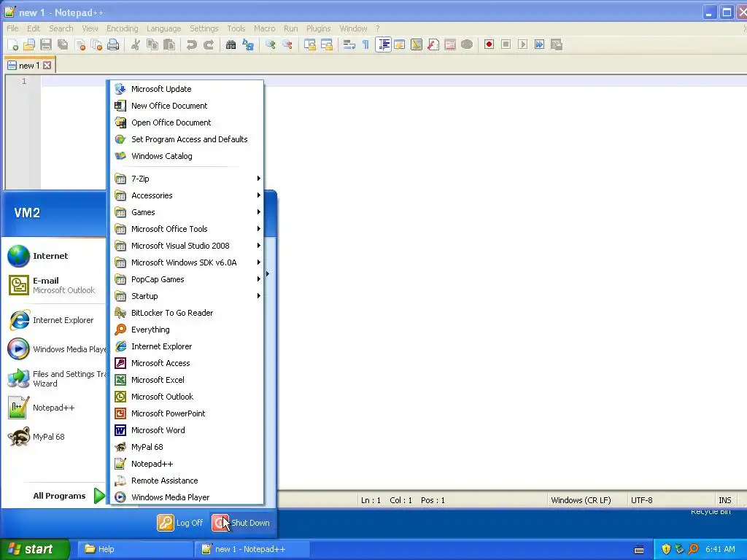Click All Programs in Start menu
Image resolution: width=747 pixels, height=560 pixels.
click(69, 496)
